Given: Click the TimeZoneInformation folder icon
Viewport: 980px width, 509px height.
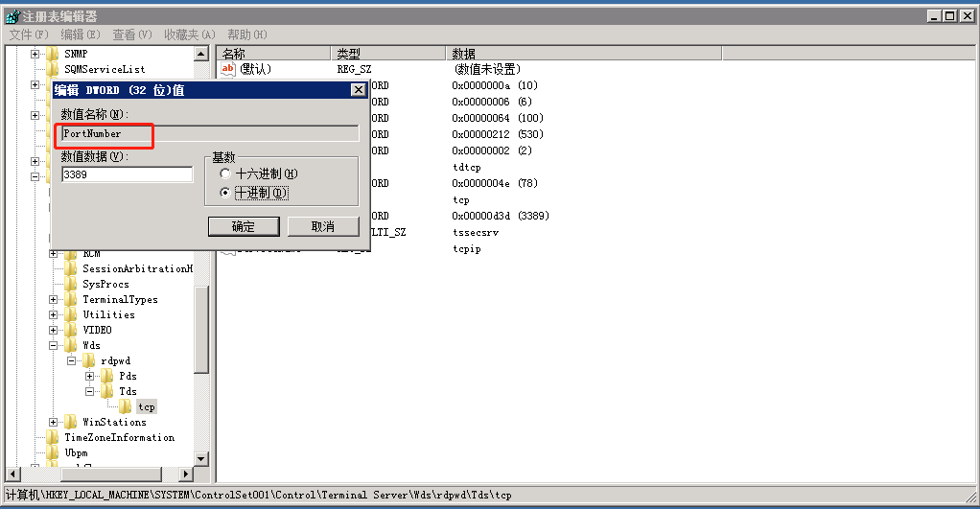Looking at the screenshot, I should click(x=53, y=437).
